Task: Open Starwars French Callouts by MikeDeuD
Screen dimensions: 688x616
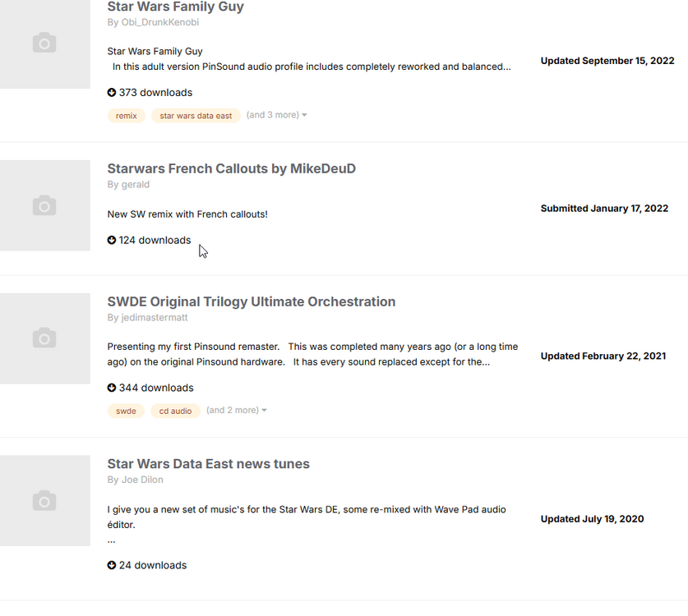Action: click(231, 168)
